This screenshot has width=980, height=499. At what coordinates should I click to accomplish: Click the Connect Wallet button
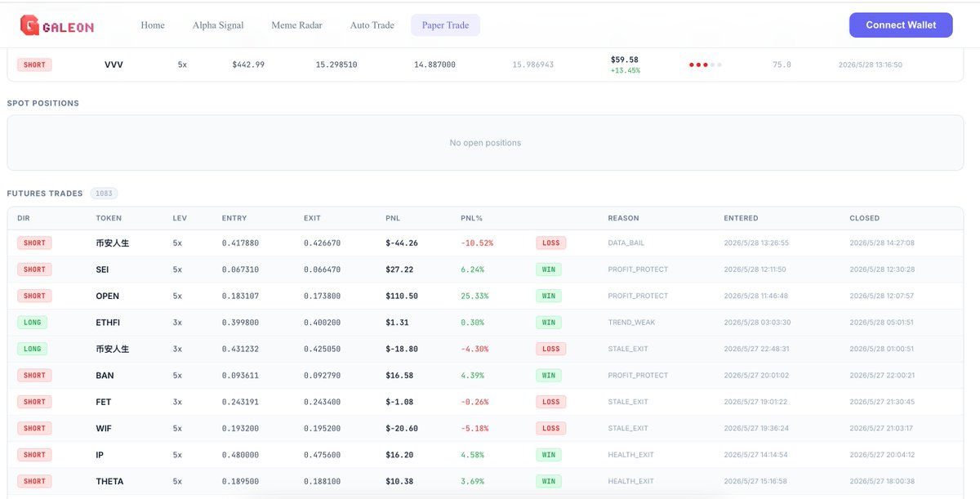(x=901, y=25)
